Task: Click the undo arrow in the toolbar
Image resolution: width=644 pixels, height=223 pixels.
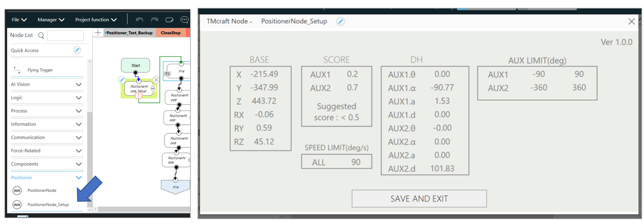Action: (139, 20)
